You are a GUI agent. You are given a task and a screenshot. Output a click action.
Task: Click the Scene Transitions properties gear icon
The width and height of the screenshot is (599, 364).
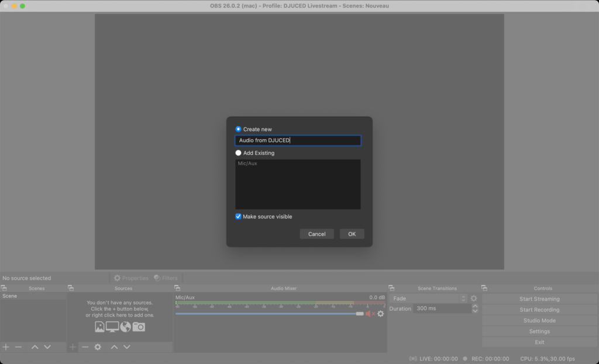pos(474,299)
